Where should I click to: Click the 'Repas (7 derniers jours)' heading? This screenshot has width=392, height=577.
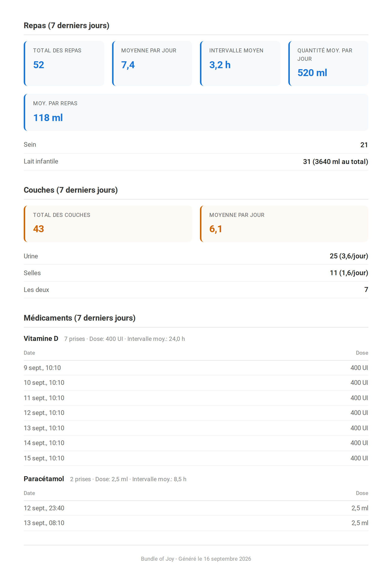(66, 26)
